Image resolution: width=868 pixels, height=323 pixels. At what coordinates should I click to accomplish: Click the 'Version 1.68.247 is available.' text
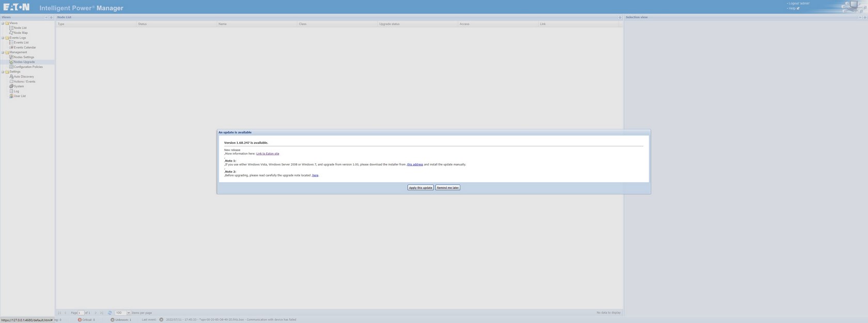246,143
